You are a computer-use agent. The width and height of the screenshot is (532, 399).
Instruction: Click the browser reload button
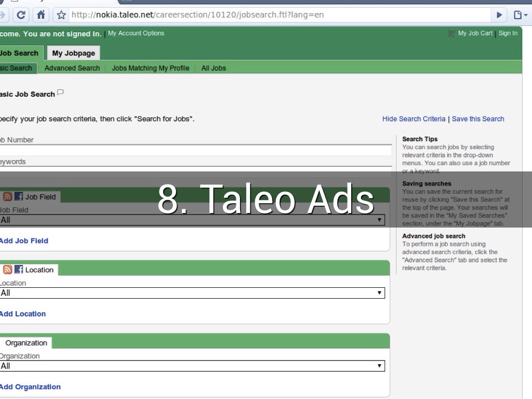click(x=21, y=15)
